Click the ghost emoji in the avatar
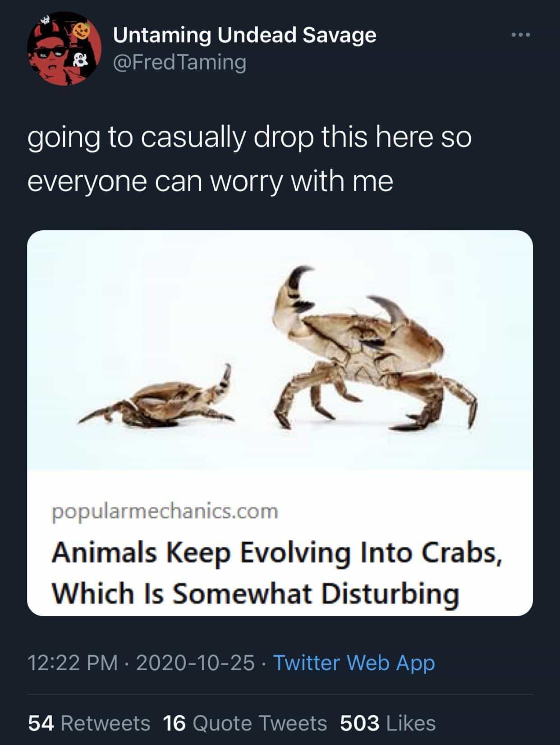Image resolution: width=560 pixels, height=745 pixels. click(81, 60)
